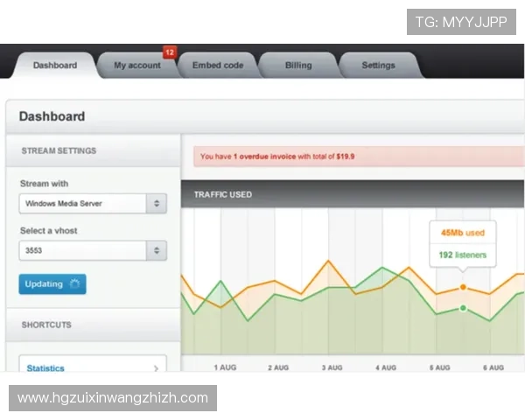Image resolution: width=525 pixels, height=420 pixels.
Task: Click the Stream Settings section header
Action: 59,150
